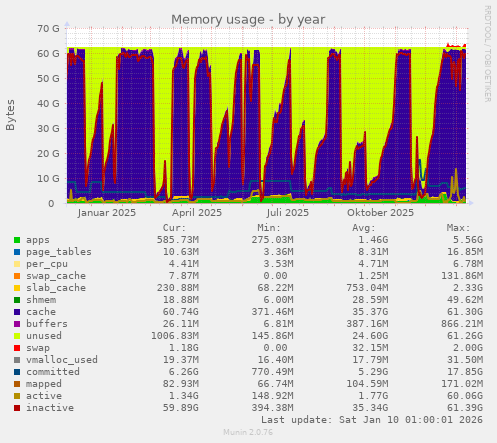Viewport: 497px width, 443px height.
Task: Click the '30 G' y-axis label
Action: click(x=48, y=129)
